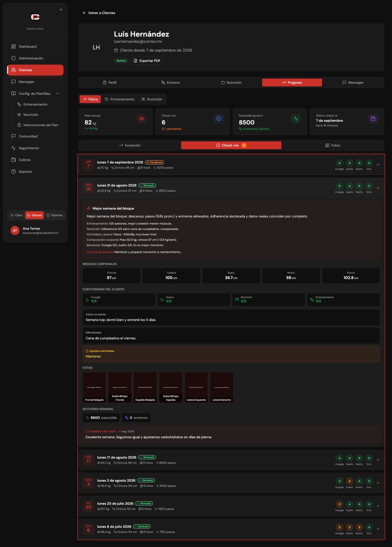Open the Frontal Relajado photo

click(x=94, y=387)
